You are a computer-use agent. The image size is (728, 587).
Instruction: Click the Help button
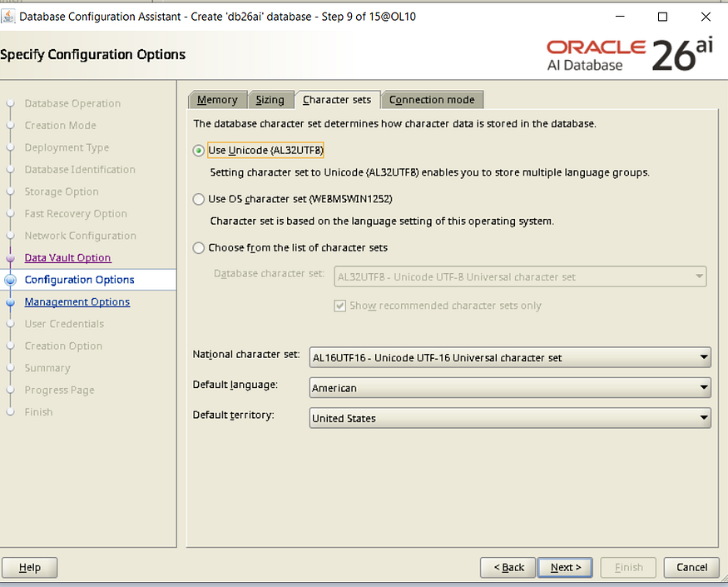click(30, 568)
